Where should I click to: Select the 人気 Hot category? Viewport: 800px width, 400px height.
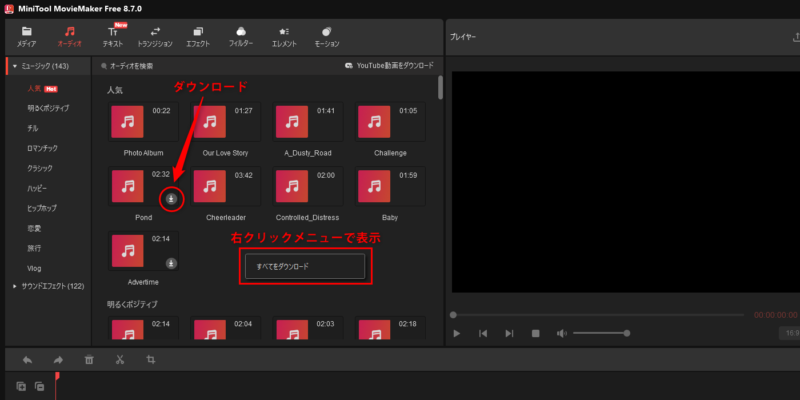click(42, 89)
